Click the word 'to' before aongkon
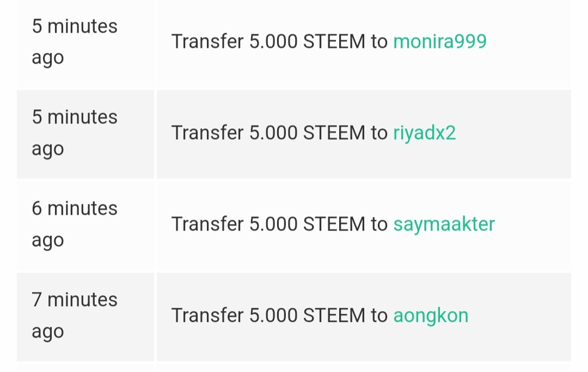Image resolution: width=588 pixels, height=372 pixels. (379, 315)
